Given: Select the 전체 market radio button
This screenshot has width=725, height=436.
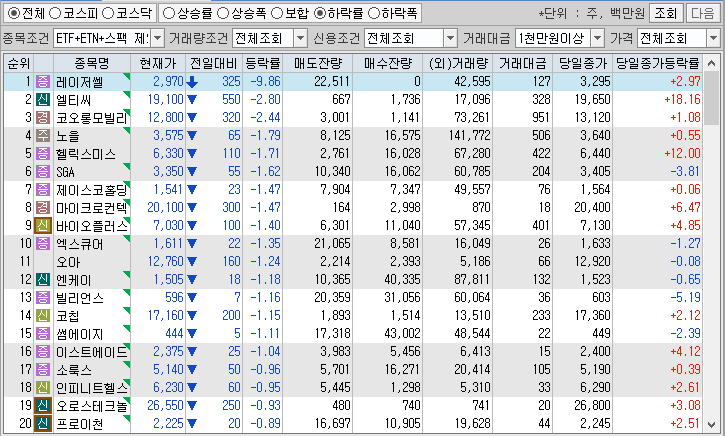Looking at the screenshot, I should [x=14, y=13].
